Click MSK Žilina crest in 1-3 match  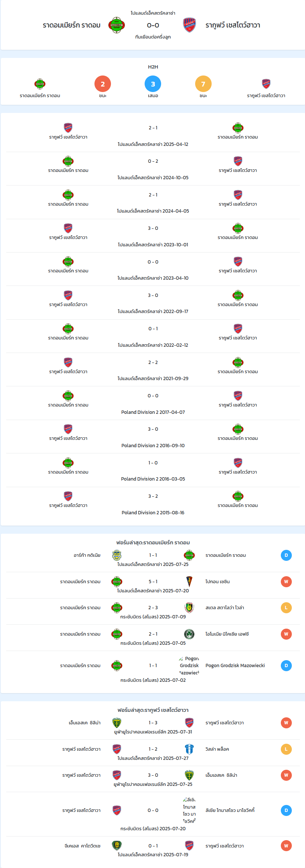tap(116, 722)
